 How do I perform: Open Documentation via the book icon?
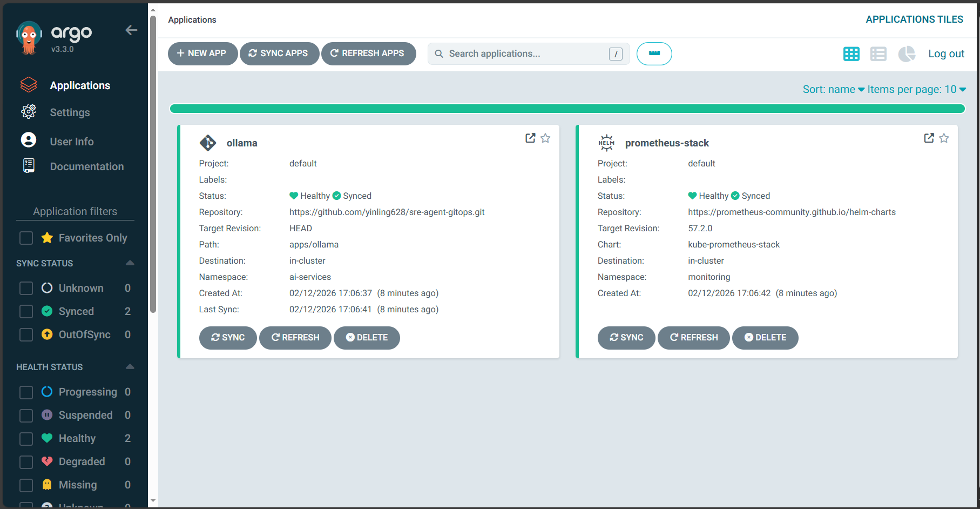pos(29,166)
